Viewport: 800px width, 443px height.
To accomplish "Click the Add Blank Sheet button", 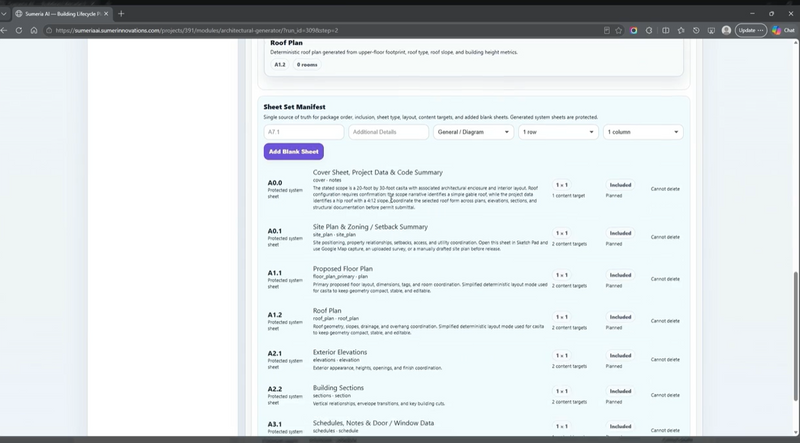I will click(293, 151).
